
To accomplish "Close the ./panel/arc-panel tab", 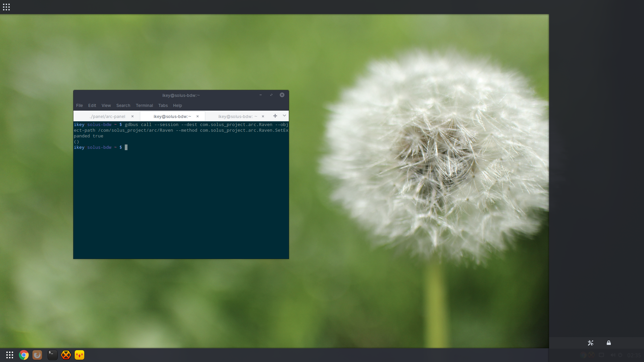I will click(x=132, y=116).
